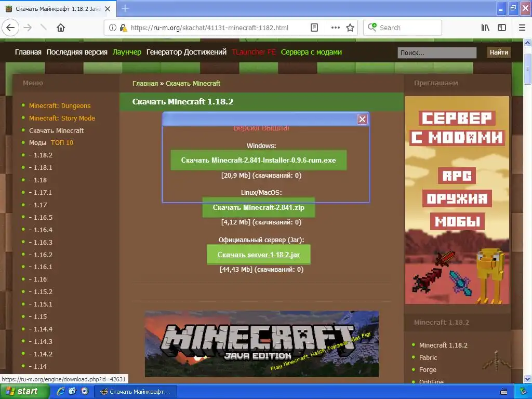Click the shield icon in system tray
532x399 pixels.
pos(524,392)
